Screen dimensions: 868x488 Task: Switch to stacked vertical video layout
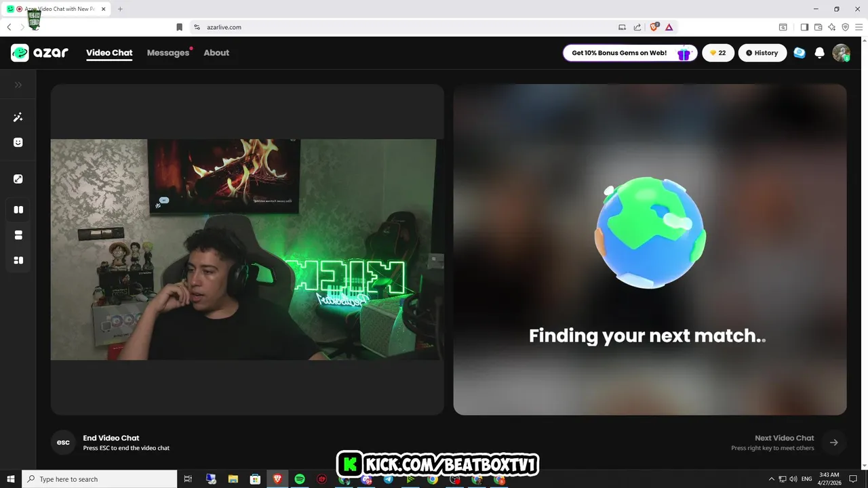(18, 235)
